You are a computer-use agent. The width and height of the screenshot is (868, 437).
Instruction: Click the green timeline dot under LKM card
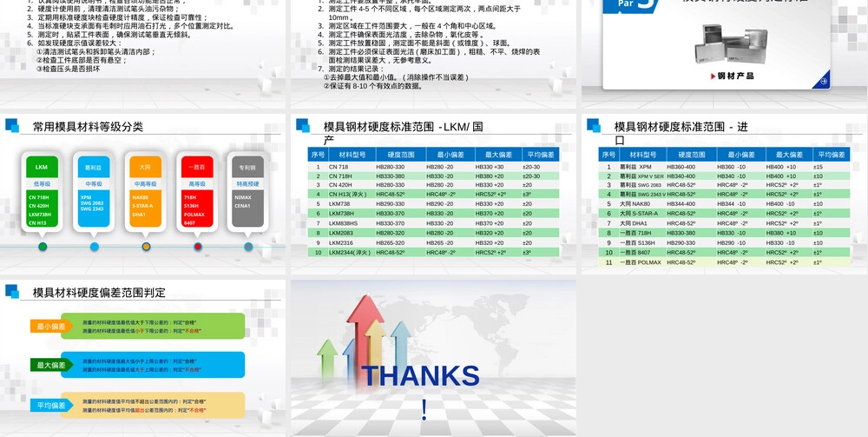tap(43, 247)
